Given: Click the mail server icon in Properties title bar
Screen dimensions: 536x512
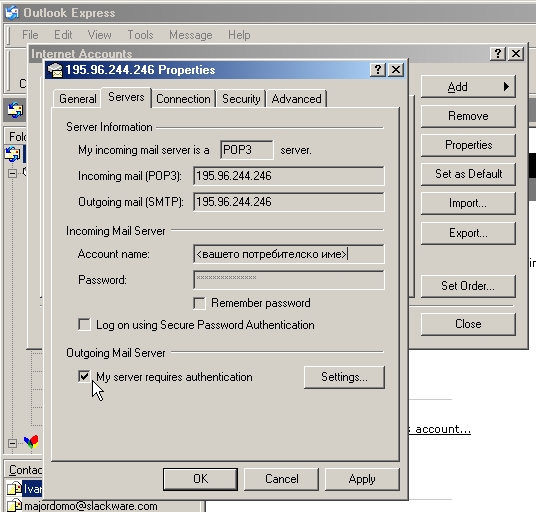Looking at the screenshot, I should coord(55,70).
